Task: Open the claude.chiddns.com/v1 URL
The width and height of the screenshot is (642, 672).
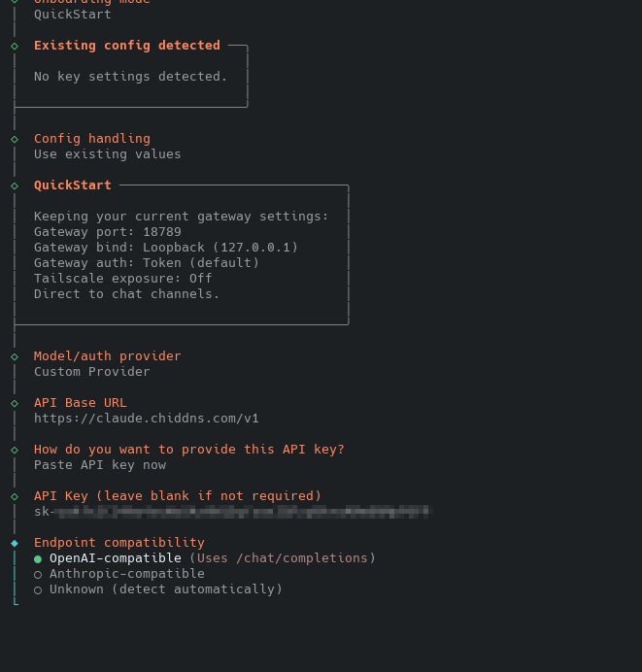Action: point(146,419)
